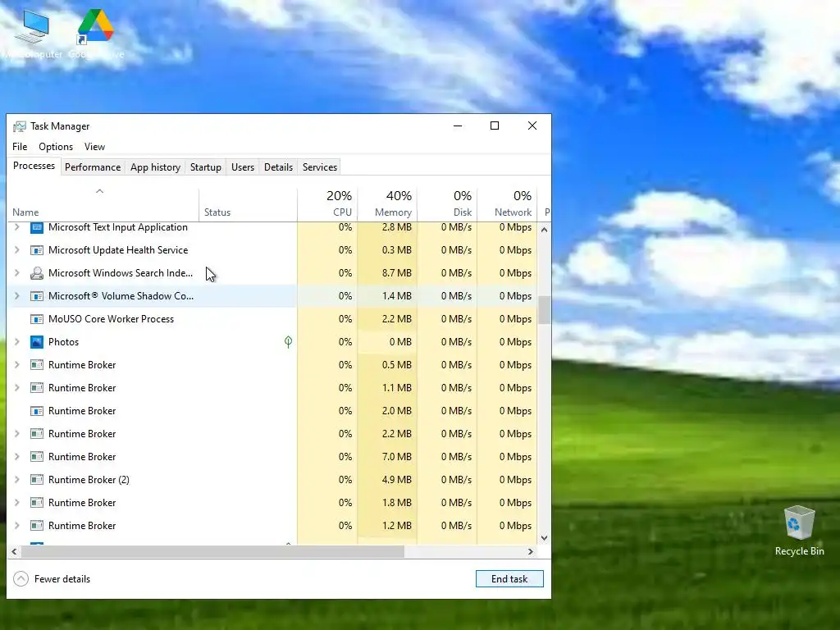The height and width of the screenshot is (630, 840).
Task: Select the Processes tab
Action: pos(34,166)
